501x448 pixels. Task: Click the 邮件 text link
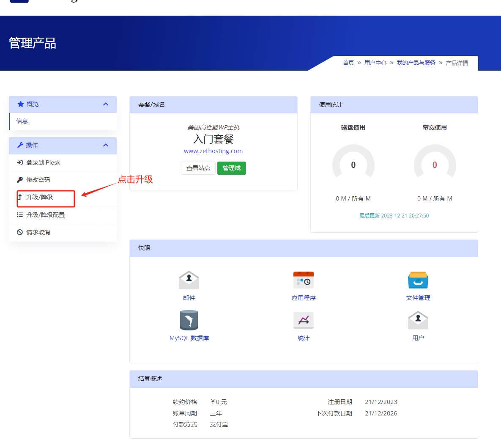189,298
